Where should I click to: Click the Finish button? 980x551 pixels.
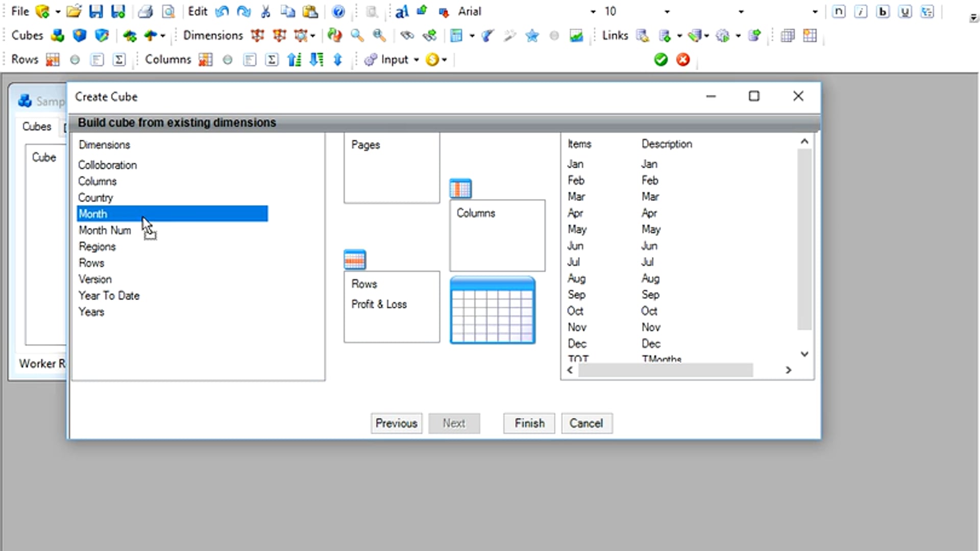[529, 423]
